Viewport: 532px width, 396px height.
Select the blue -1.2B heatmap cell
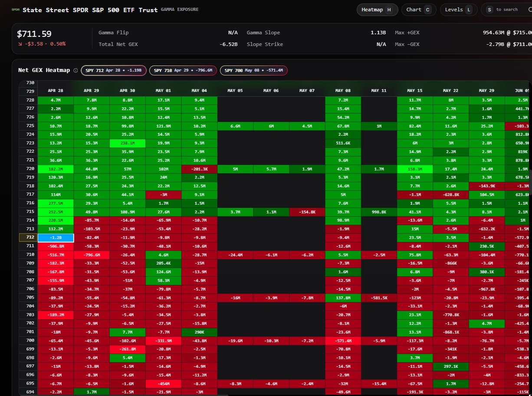55,237
